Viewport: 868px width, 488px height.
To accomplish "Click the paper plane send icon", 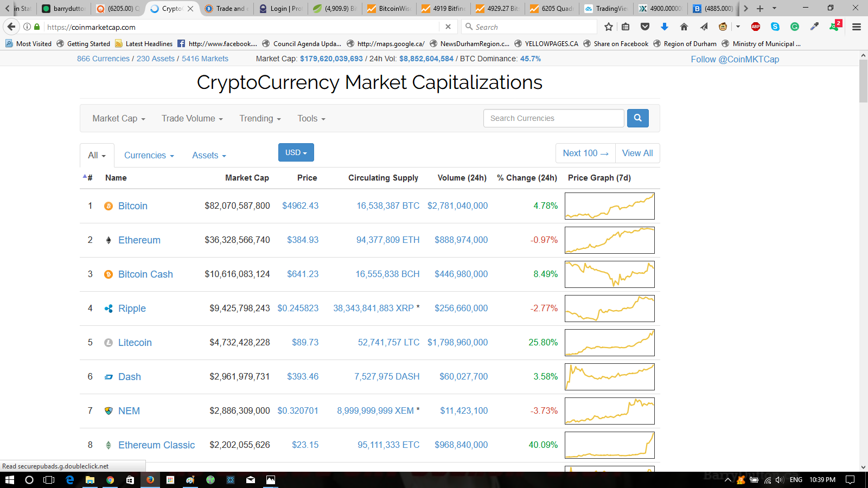I will pos(704,27).
